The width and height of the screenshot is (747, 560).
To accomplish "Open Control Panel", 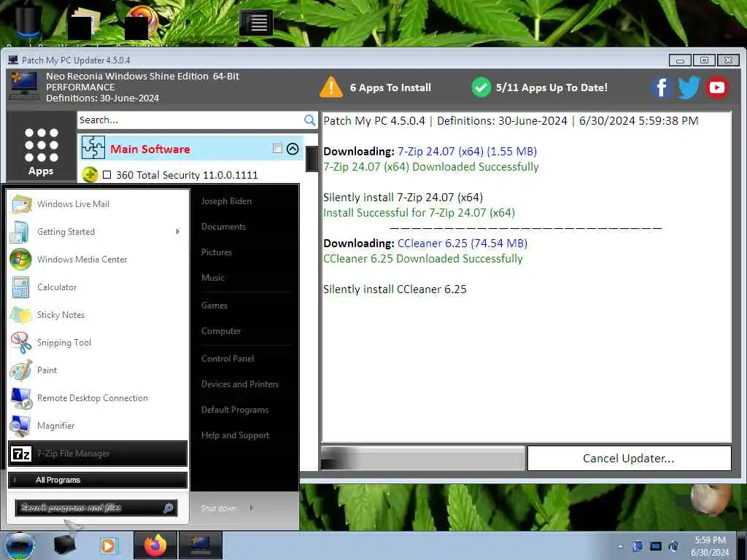I will coord(228,359).
